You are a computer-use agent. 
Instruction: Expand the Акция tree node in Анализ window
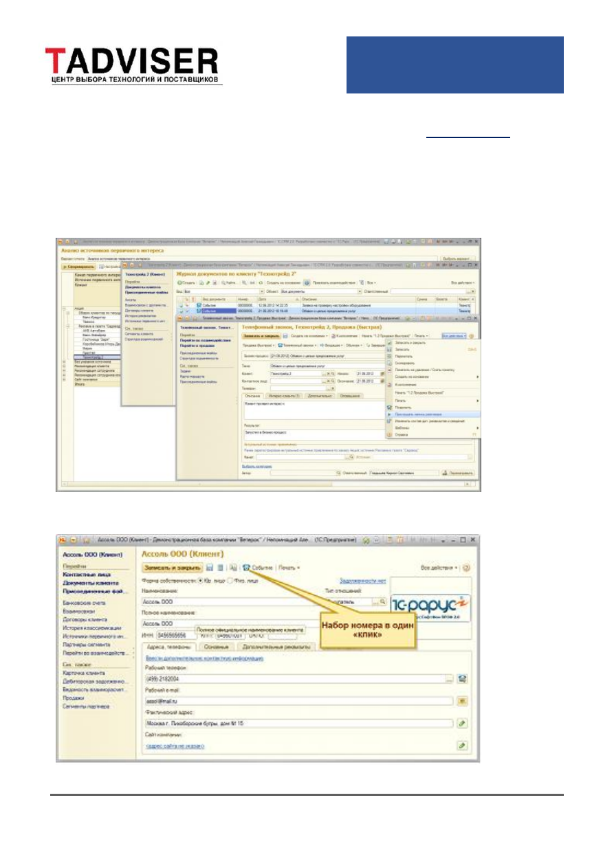pyautogui.click(x=65, y=309)
